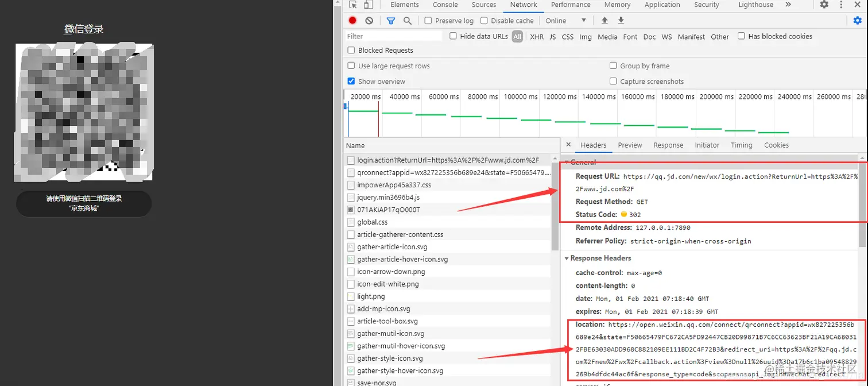Click the network Filter text field
Image resolution: width=868 pixels, height=386 pixels.
pyautogui.click(x=394, y=36)
